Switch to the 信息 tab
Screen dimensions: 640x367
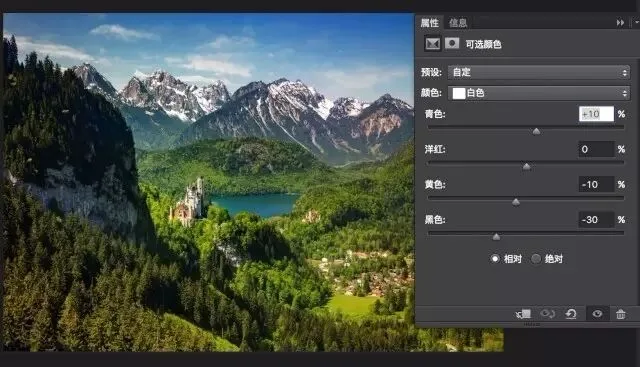click(458, 23)
